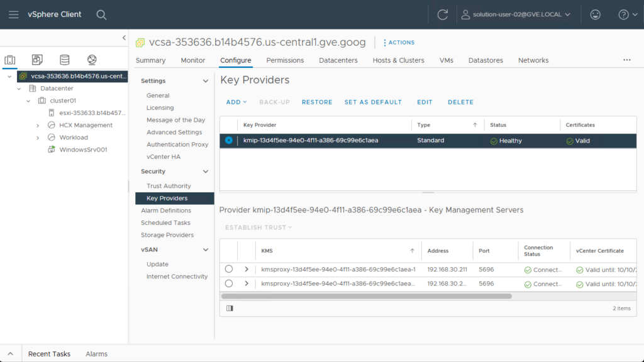Expand the bottom Recent Tasks panel
The image size is (644, 362).
(x=10, y=354)
